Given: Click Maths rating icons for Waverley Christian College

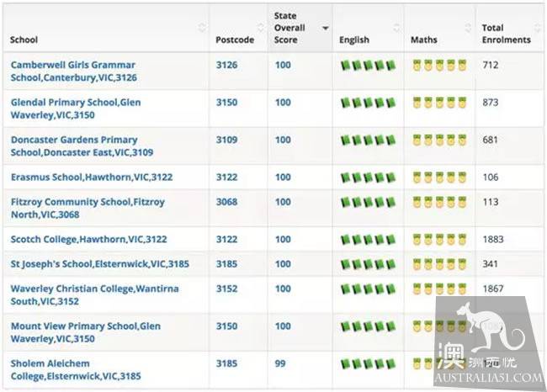Looking at the screenshot, I should (x=439, y=289).
